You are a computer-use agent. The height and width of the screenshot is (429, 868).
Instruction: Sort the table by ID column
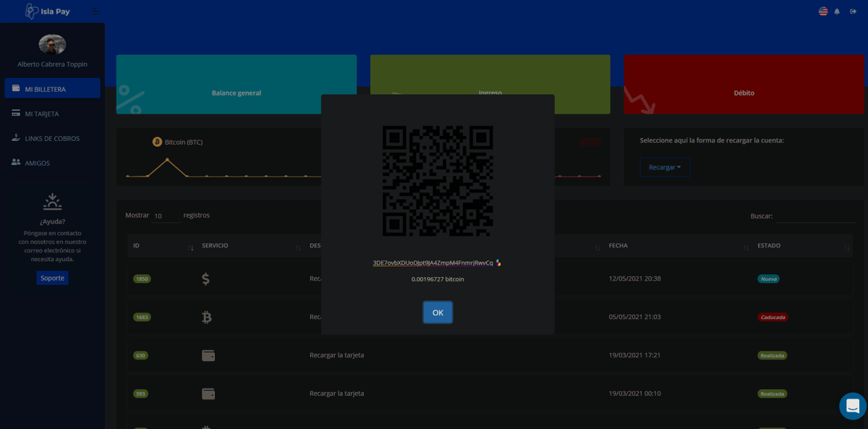(163, 246)
